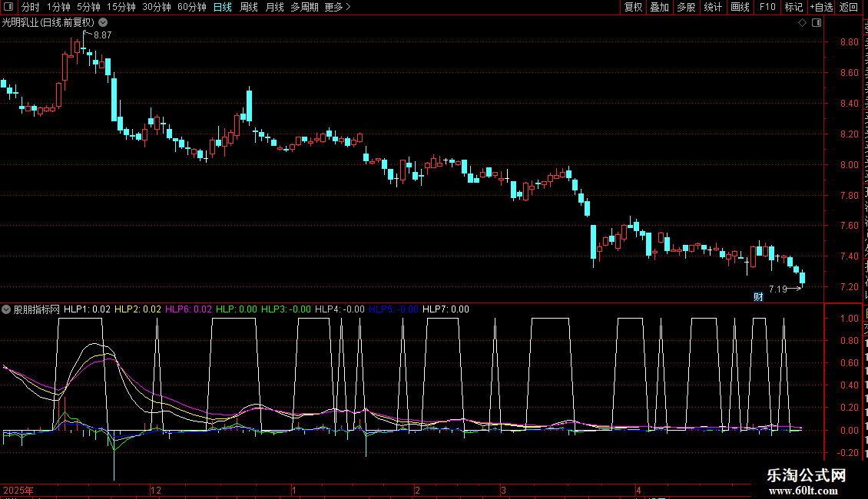Open 多周期 multi-period view
Image resolution: width=868 pixels, height=499 pixels.
[x=304, y=7]
